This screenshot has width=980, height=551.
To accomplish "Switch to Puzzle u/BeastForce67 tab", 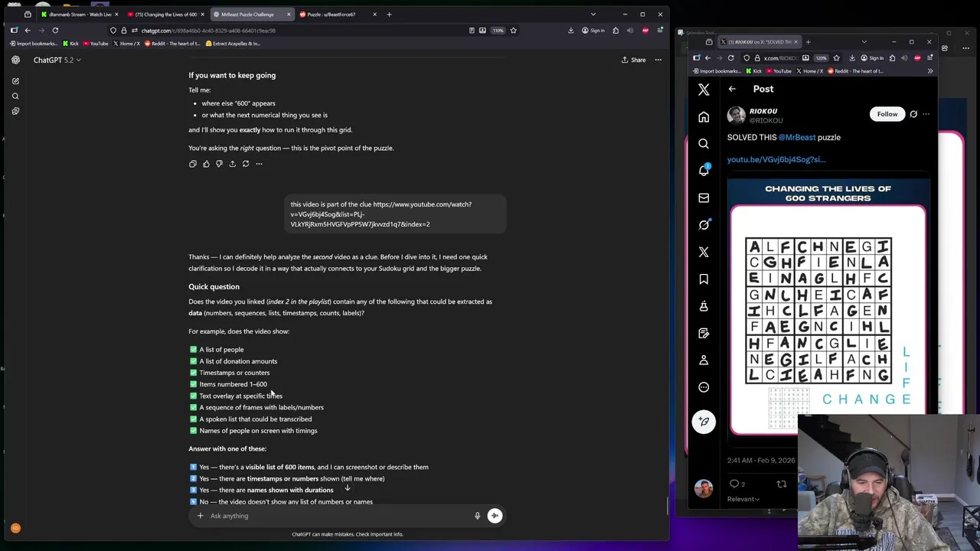I will tap(337, 15).
